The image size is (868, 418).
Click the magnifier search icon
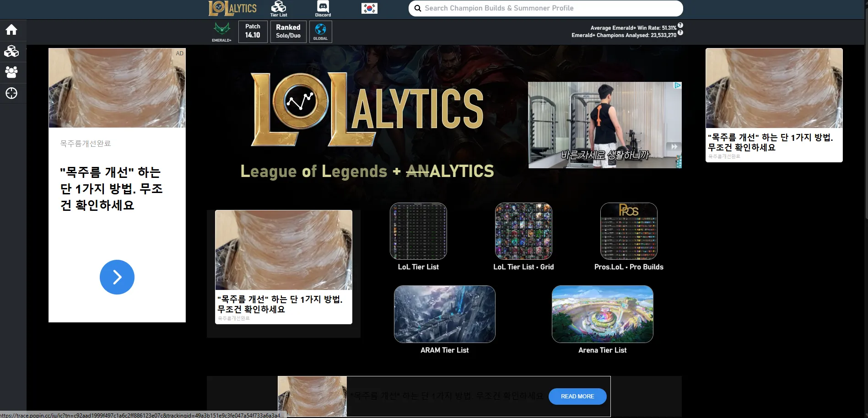coord(417,8)
